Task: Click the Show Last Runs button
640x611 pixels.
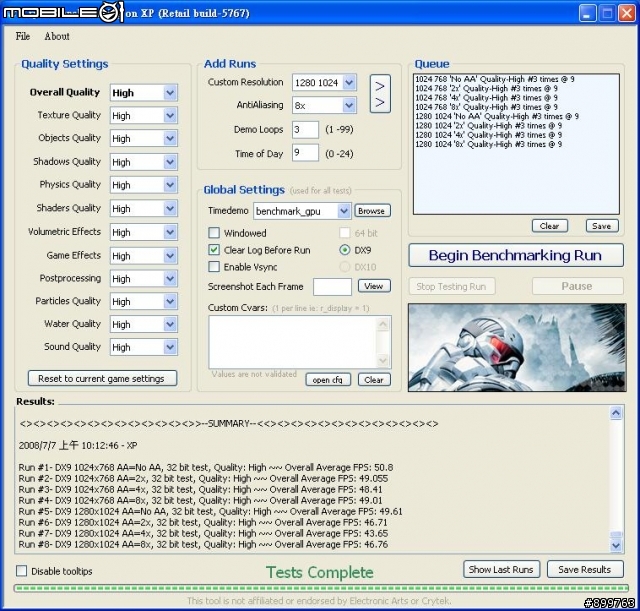Action: tap(501, 569)
